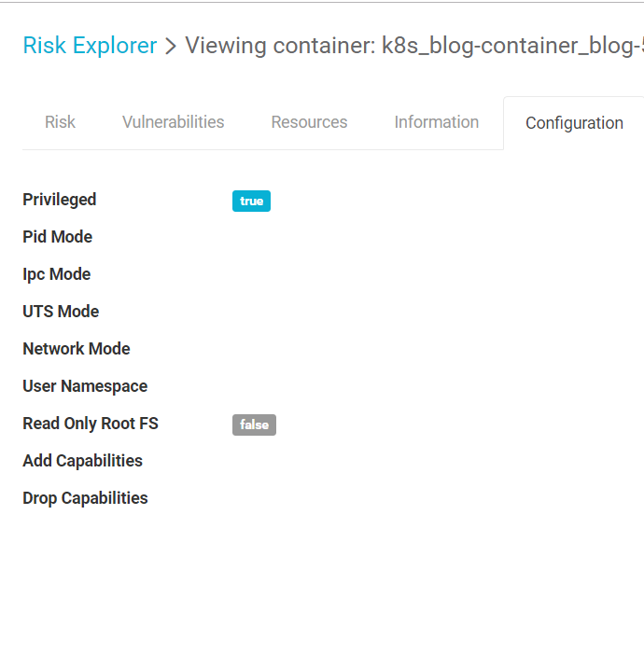Select the Information tab

[x=436, y=122]
